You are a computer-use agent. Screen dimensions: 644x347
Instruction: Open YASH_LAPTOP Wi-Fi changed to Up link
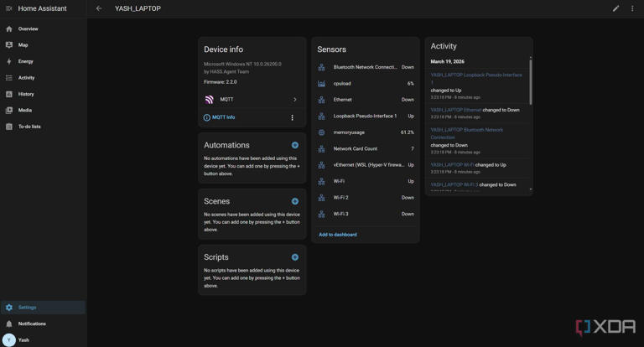[452, 164]
